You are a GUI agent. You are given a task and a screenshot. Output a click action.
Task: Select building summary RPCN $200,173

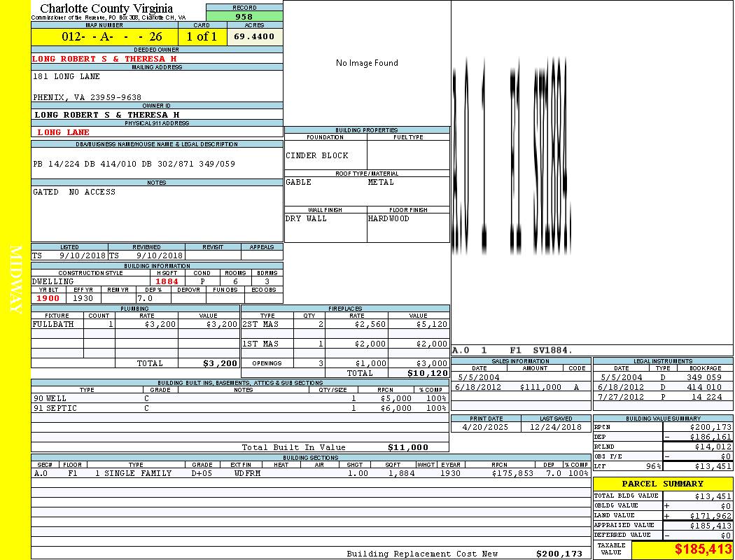click(x=710, y=427)
